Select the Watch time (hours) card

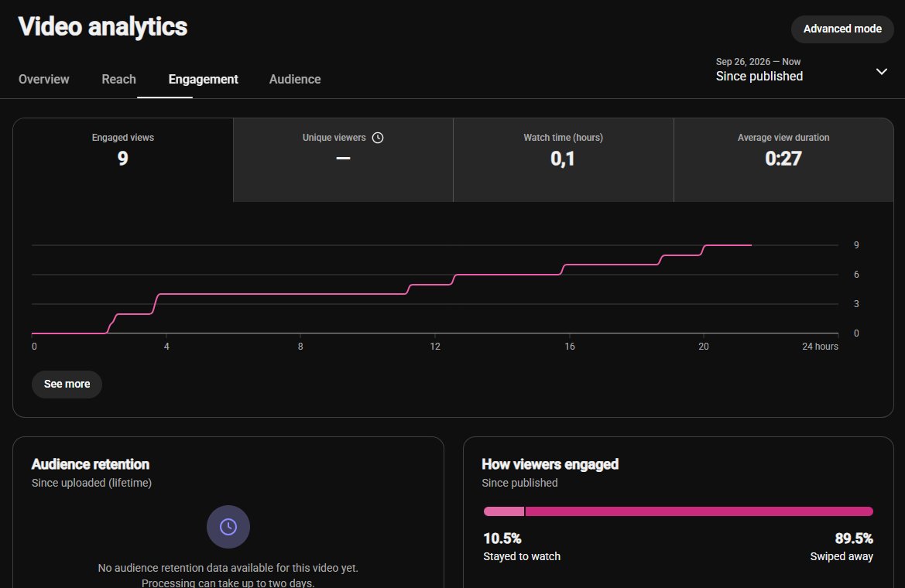[x=564, y=160]
